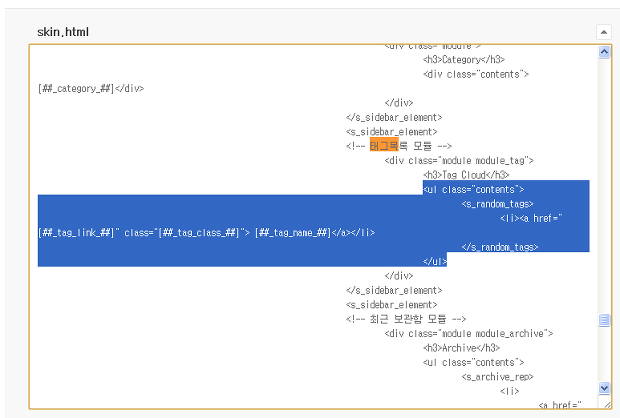Click the '<div class="contents">' line under Category
This screenshot has width=620, height=418.
(x=476, y=74)
